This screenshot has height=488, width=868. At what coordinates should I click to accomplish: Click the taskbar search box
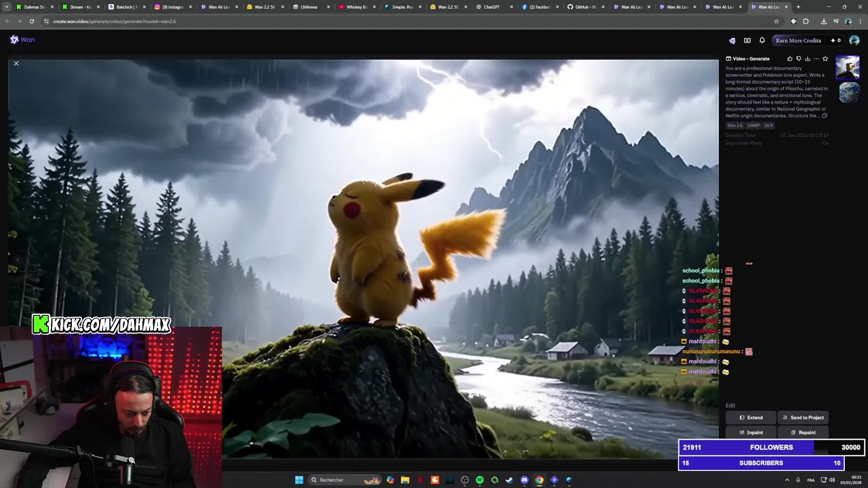pos(344,480)
